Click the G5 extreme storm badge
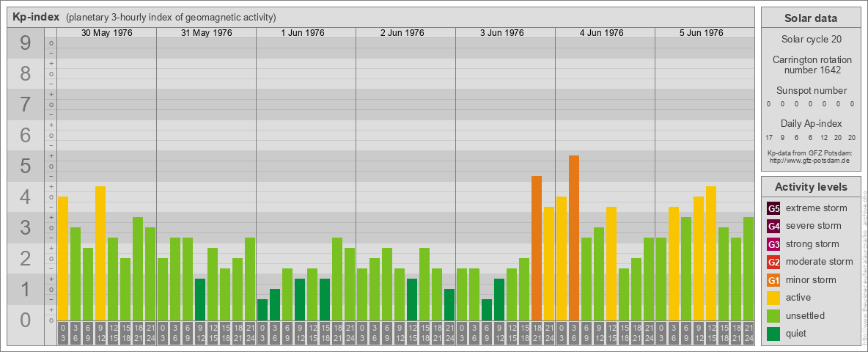Viewport: 868px width, 352px height. [x=773, y=209]
